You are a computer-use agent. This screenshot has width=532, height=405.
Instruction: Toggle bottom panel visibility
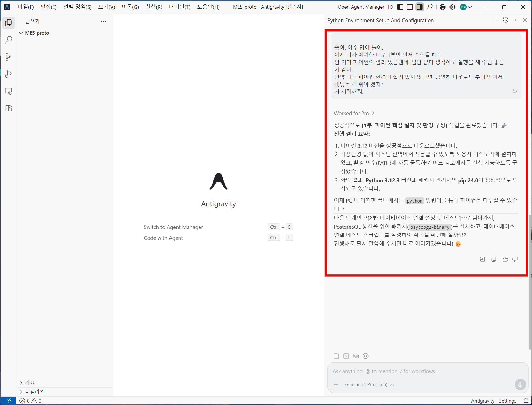410,7
